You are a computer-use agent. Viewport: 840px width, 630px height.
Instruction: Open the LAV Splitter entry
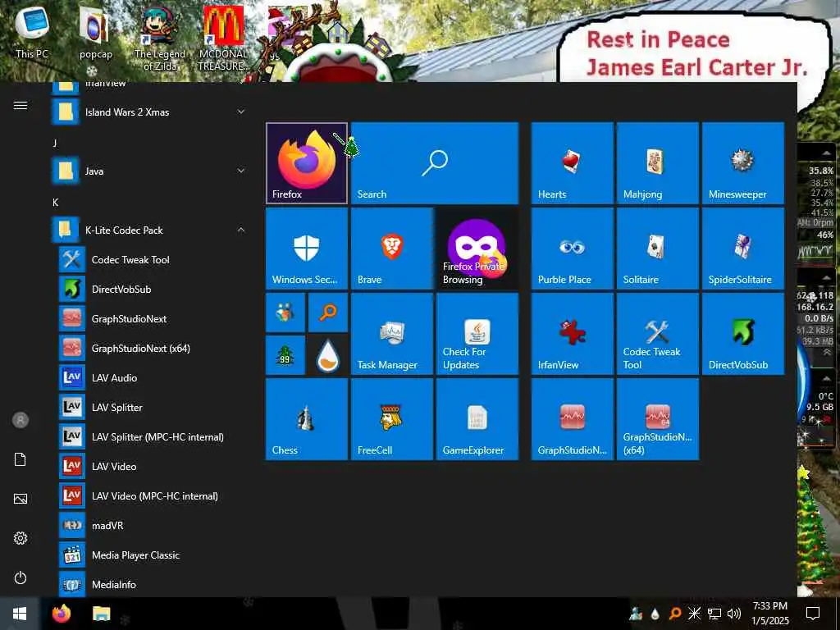pyautogui.click(x=152, y=407)
